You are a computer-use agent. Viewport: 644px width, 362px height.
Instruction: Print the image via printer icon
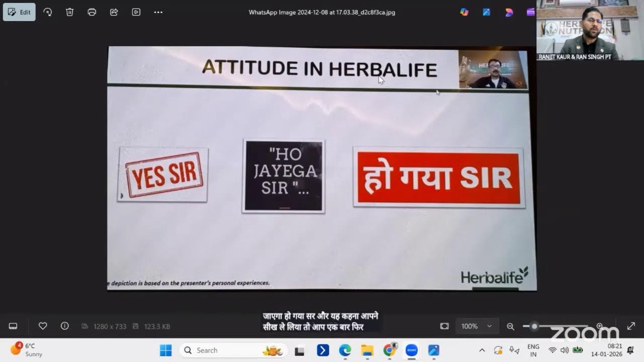92,12
